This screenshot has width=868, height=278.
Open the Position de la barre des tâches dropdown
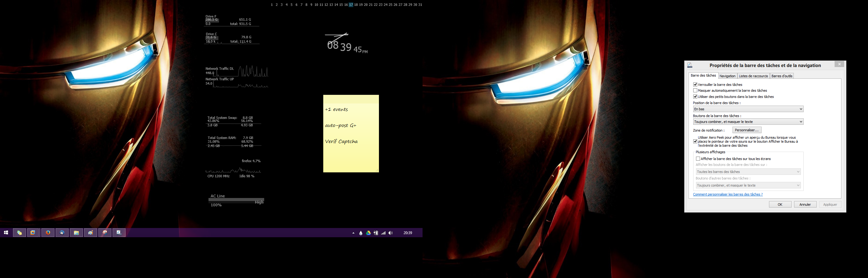tap(748, 109)
